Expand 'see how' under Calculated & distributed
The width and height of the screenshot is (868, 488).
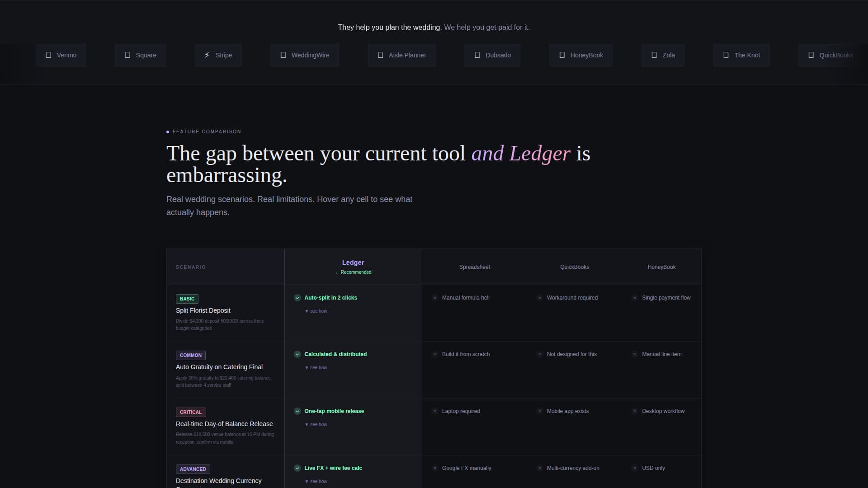coord(316,367)
